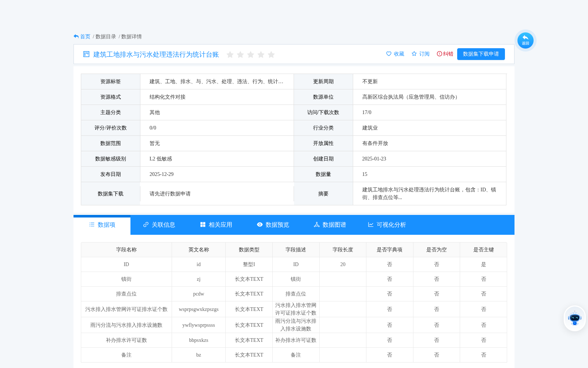Go to 数据目录 breadcrumb
Screen dimensions: 588x368
point(106,36)
